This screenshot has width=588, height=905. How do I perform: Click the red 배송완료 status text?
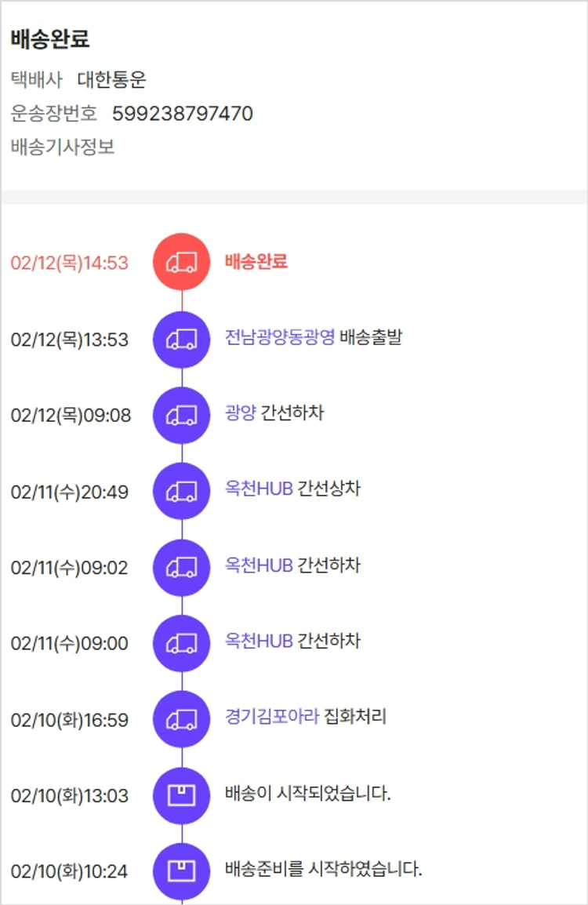(256, 261)
